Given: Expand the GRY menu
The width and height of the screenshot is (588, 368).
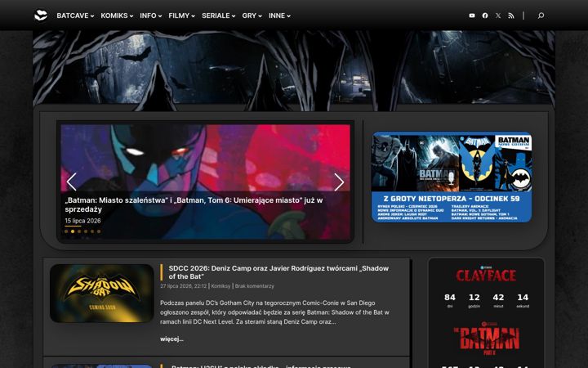Looking at the screenshot, I should (x=252, y=16).
